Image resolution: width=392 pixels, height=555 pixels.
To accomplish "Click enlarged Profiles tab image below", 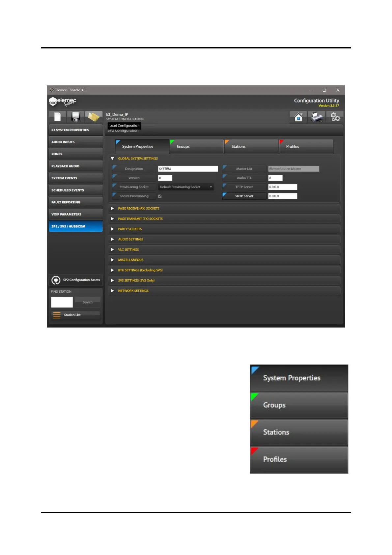I will coord(299,460).
